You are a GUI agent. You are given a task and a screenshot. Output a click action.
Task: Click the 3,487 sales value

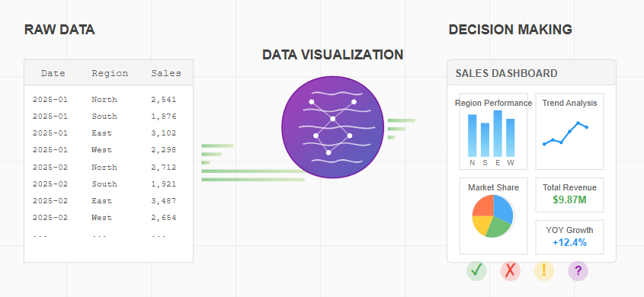[x=163, y=200]
